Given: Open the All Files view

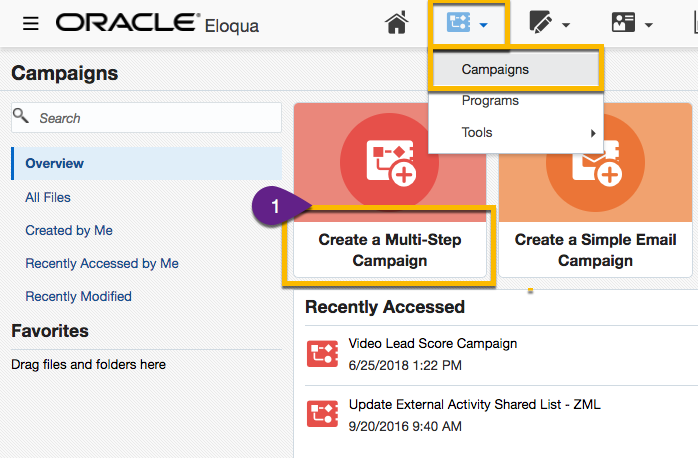Looking at the screenshot, I should click(48, 197).
